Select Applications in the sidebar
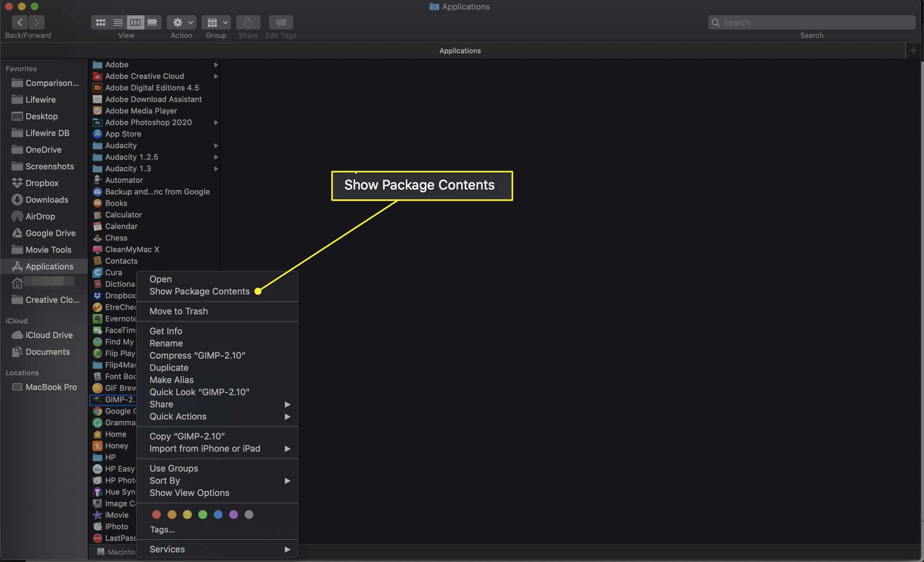This screenshot has height=562, width=924. [44, 266]
